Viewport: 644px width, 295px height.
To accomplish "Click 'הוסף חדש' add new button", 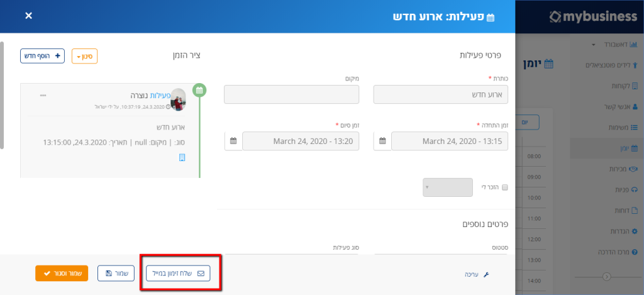I will 42,56.
